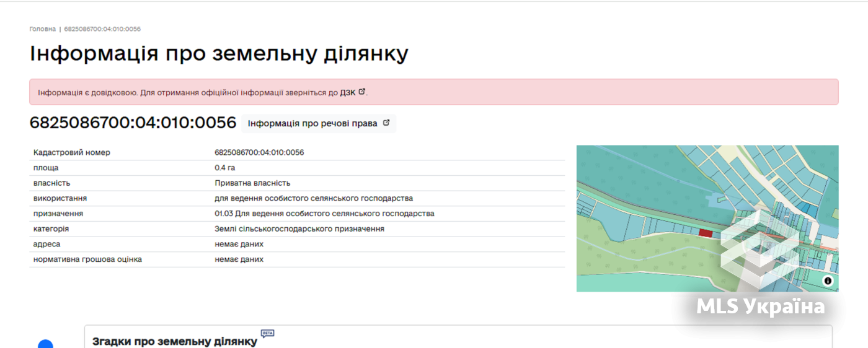Click the external link icon beside ДЗК

362,92
